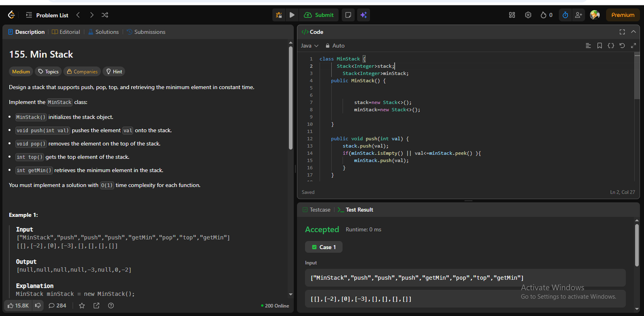The image size is (644, 316).
Task: Switch to the Testcase tab
Action: click(316, 210)
